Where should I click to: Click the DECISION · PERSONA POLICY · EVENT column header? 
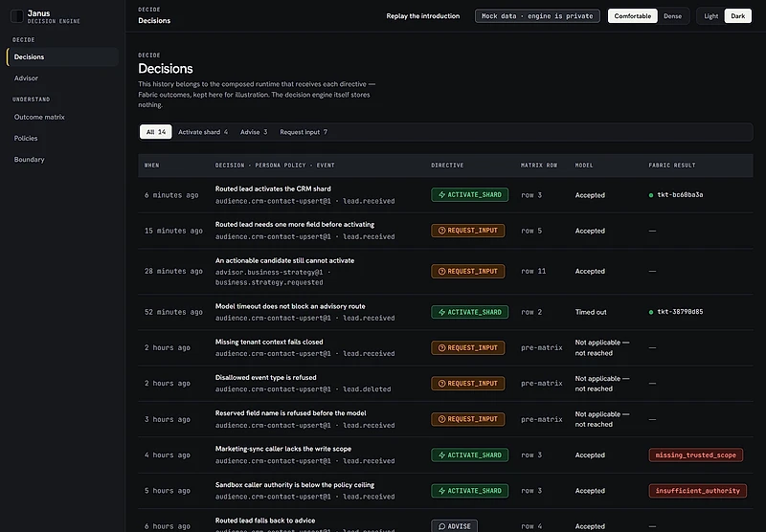point(275,166)
